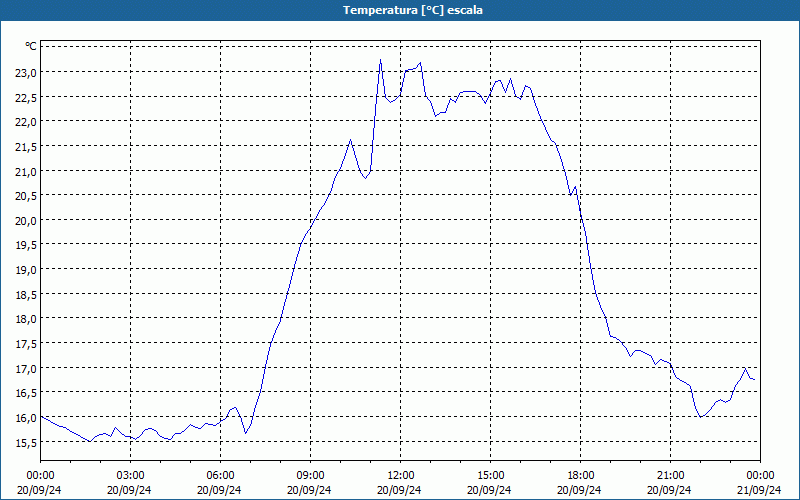Click the 21,5 value on the y-axis
Image resolution: width=800 pixels, height=500 pixels.
coord(26,147)
